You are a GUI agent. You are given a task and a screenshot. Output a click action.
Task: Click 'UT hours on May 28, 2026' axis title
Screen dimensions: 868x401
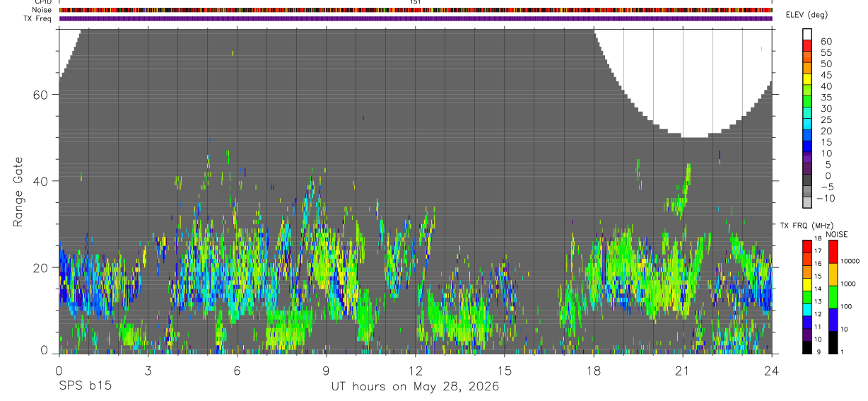tap(416, 387)
